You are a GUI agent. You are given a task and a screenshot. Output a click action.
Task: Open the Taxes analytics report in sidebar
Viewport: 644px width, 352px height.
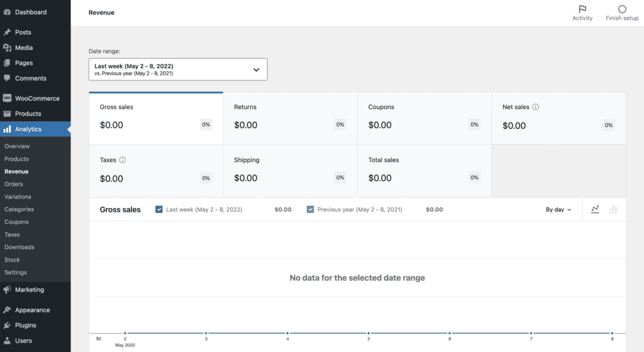click(12, 234)
